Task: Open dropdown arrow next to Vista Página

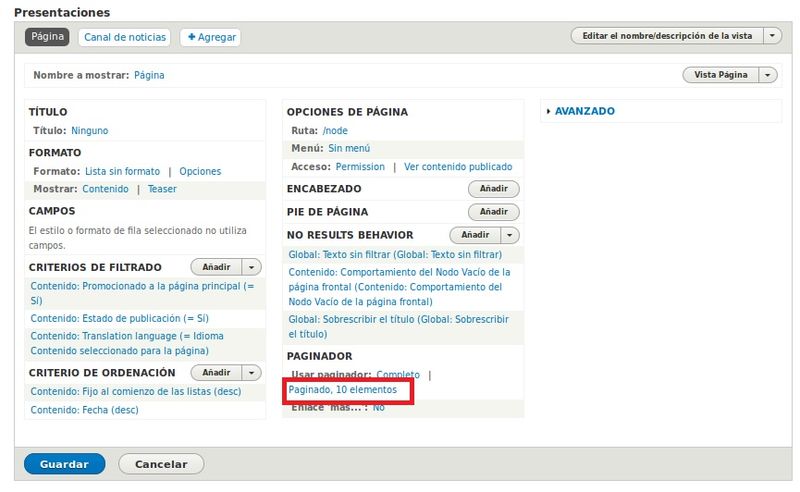Action: tap(768, 75)
